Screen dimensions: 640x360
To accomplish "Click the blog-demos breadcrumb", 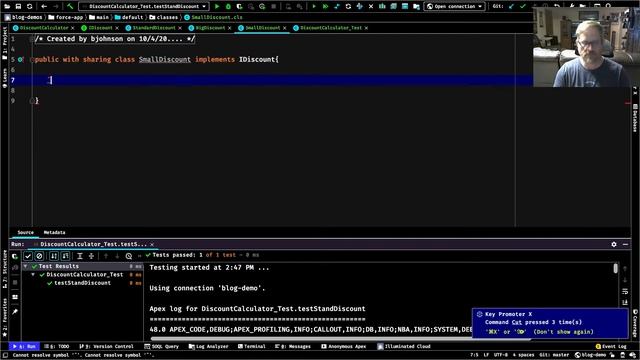I will [x=24, y=17].
